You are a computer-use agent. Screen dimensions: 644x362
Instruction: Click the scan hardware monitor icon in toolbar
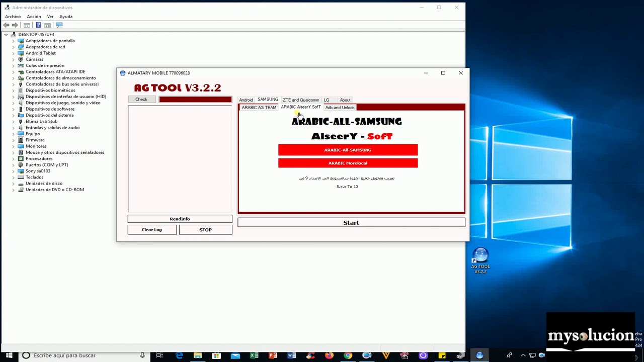pos(59,25)
